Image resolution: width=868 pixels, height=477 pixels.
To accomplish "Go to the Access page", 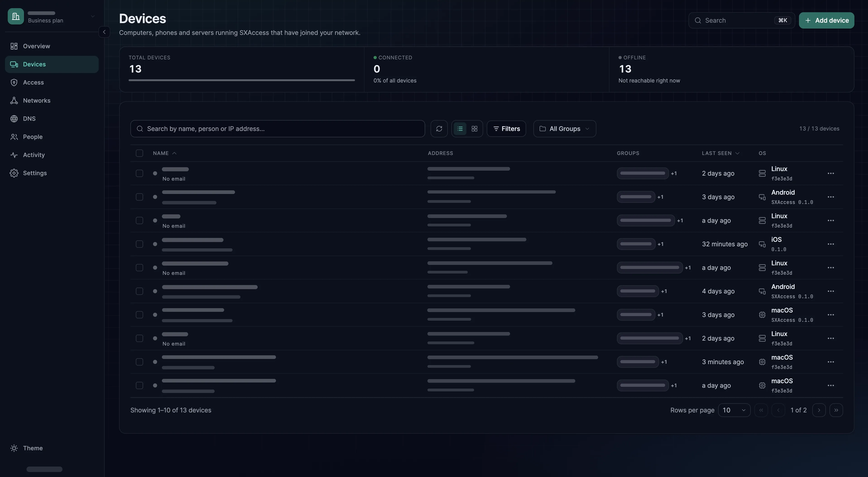I will click(x=52, y=83).
